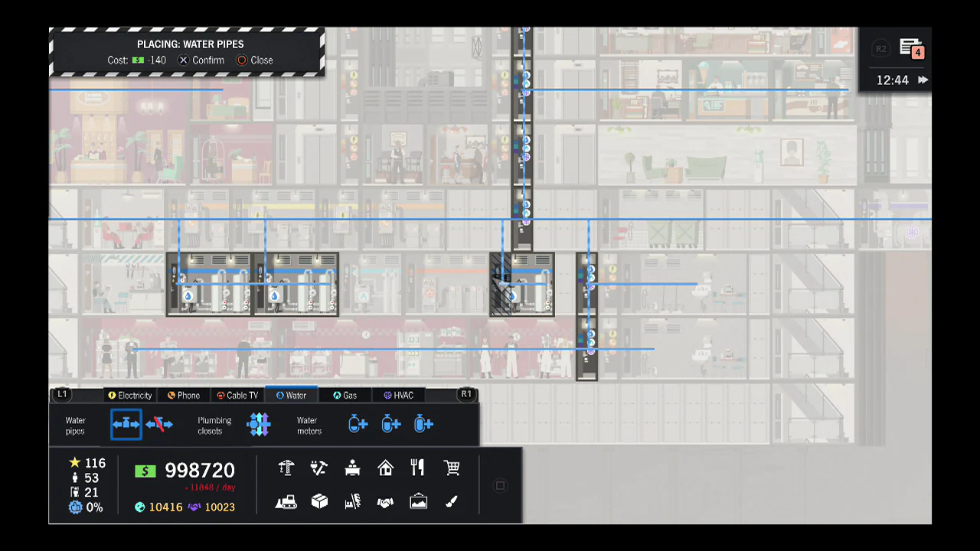
Task: Close the water pipes placement panel
Action: click(x=256, y=60)
